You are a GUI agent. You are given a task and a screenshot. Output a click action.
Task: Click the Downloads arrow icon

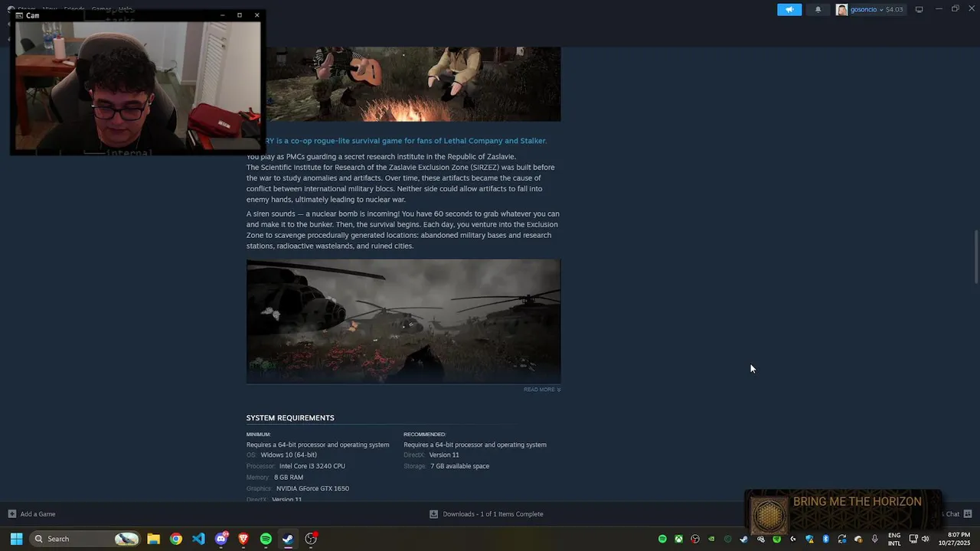pyautogui.click(x=433, y=514)
